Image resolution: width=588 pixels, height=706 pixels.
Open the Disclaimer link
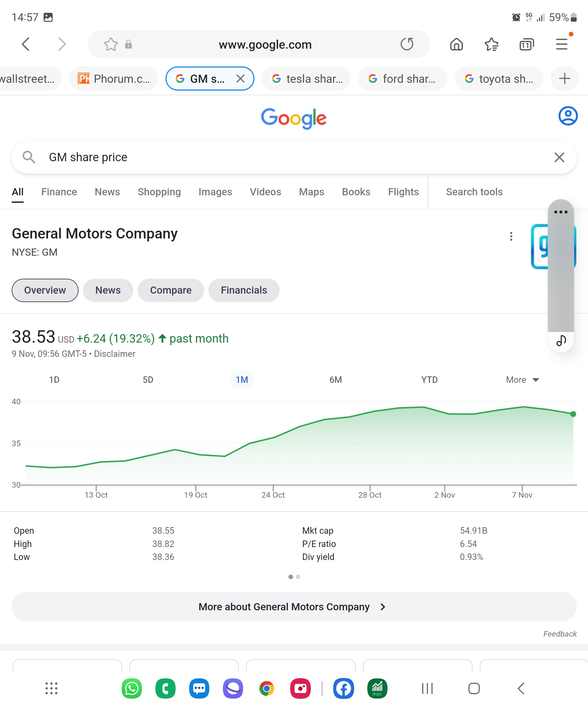(114, 354)
